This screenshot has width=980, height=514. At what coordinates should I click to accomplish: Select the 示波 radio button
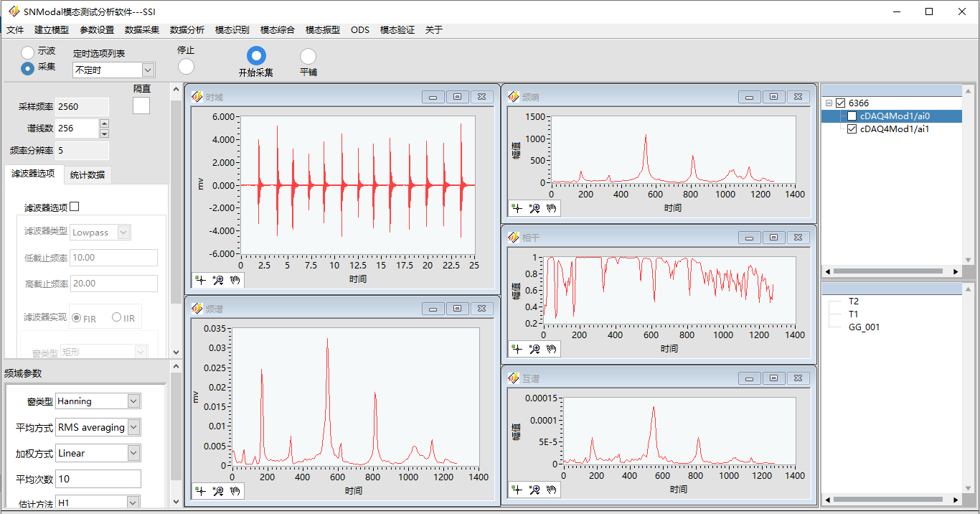point(27,52)
